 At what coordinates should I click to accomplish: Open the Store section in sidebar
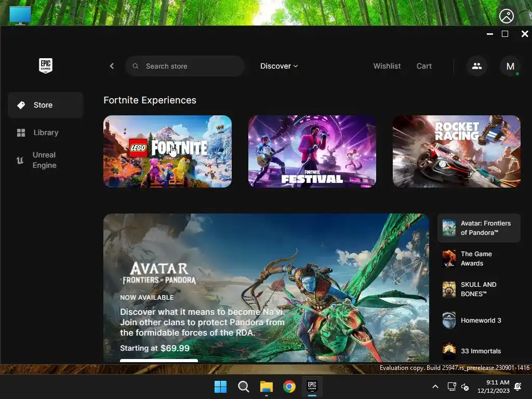pos(46,105)
